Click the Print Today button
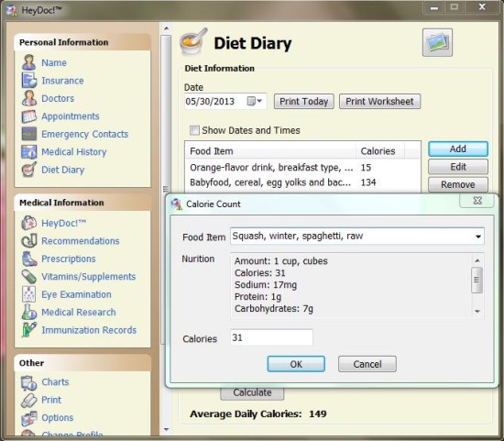 [303, 102]
